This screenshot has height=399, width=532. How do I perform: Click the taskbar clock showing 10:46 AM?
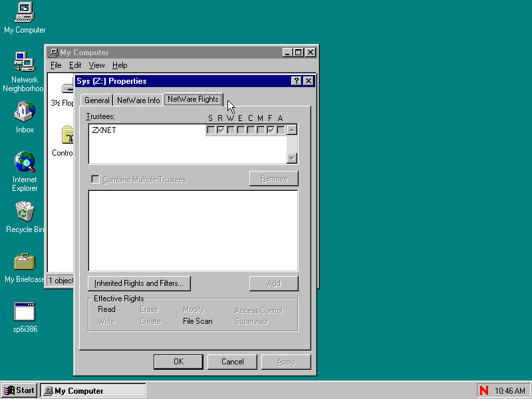point(510,390)
